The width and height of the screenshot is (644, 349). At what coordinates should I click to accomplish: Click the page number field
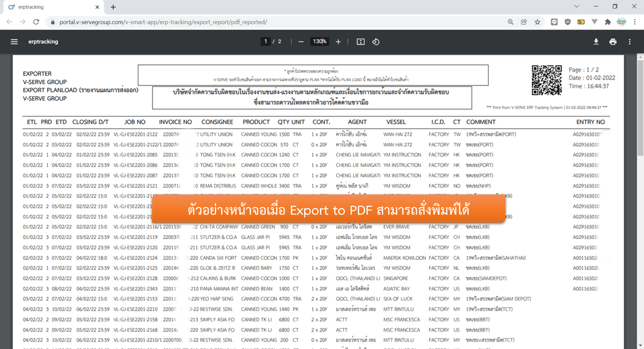point(266,42)
